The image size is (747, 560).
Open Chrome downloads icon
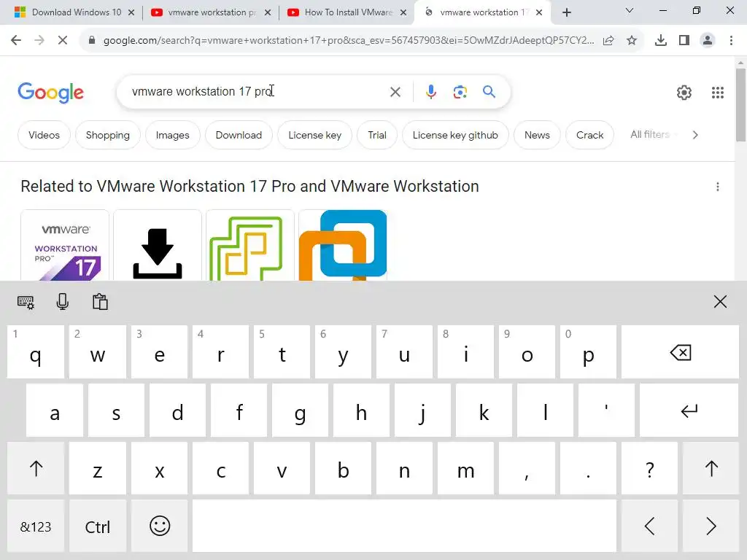click(x=661, y=41)
